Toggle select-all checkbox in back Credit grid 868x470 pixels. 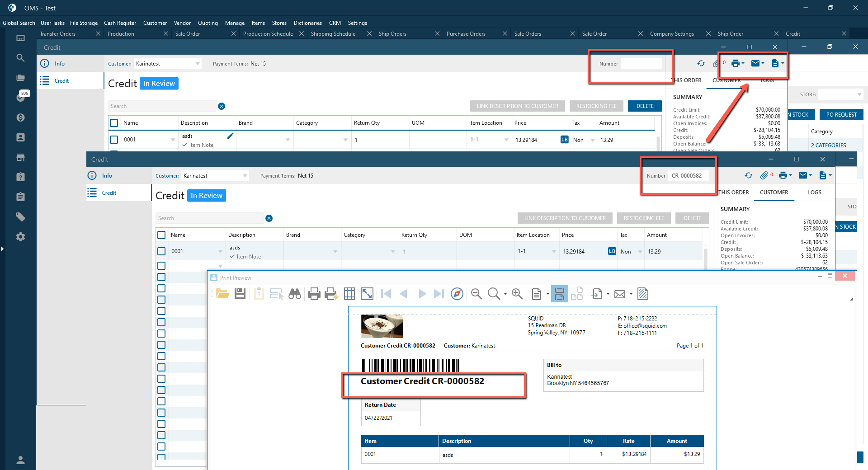[x=114, y=123]
